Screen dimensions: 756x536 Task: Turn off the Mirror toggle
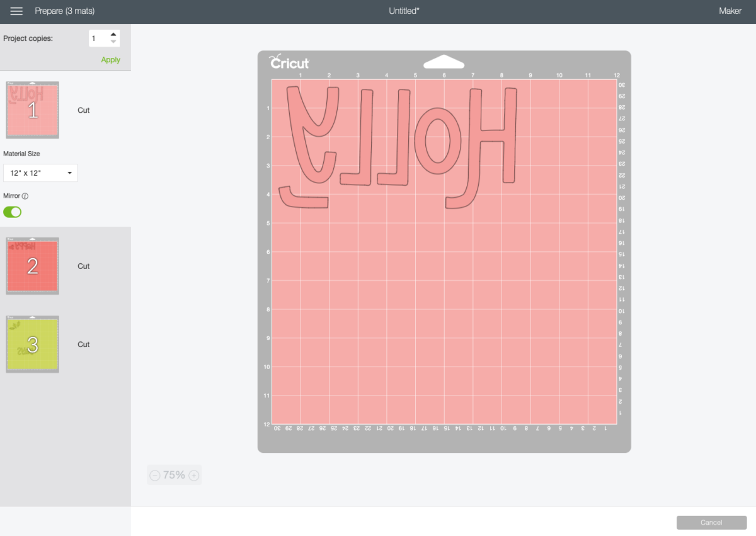coord(13,212)
